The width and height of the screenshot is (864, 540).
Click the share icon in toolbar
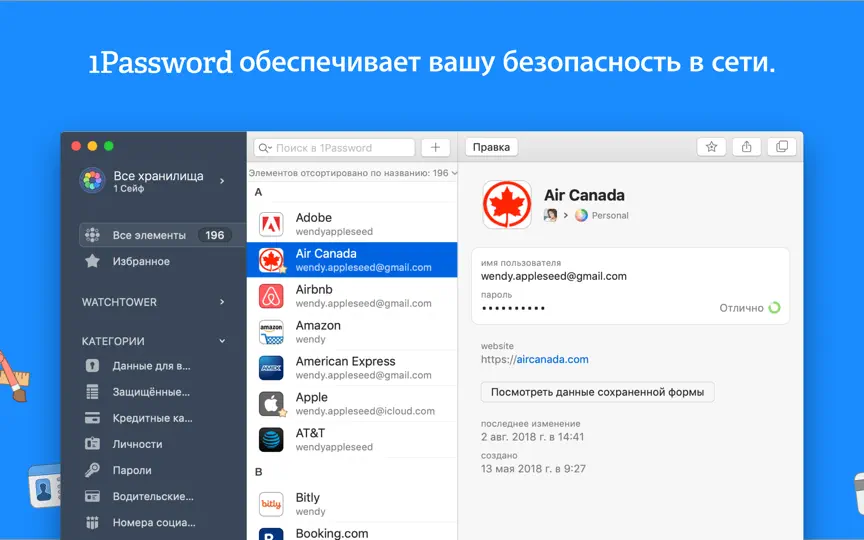[747, 147]
